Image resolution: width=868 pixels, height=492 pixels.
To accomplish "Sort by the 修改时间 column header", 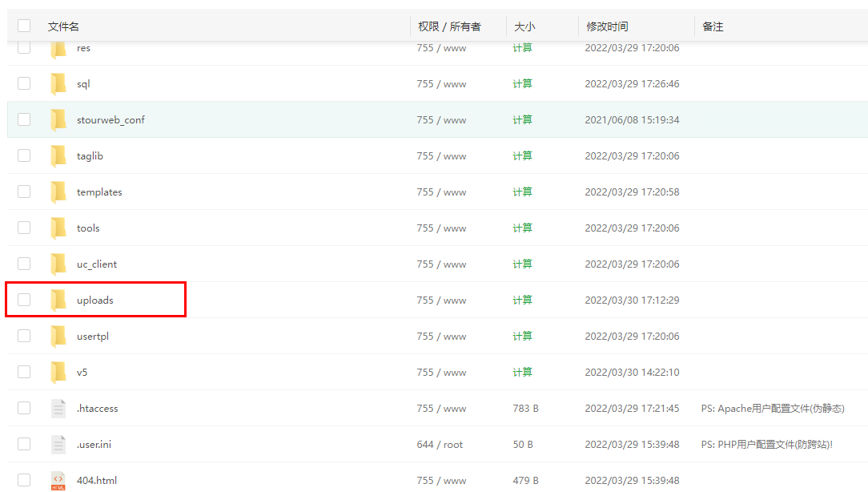I will (x=607, y=26).
